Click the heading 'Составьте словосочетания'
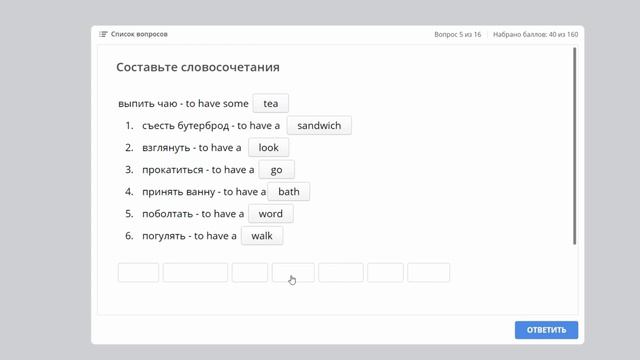This screenshot has width=640, height=360. pyautogui.click(x=198, y=67)
